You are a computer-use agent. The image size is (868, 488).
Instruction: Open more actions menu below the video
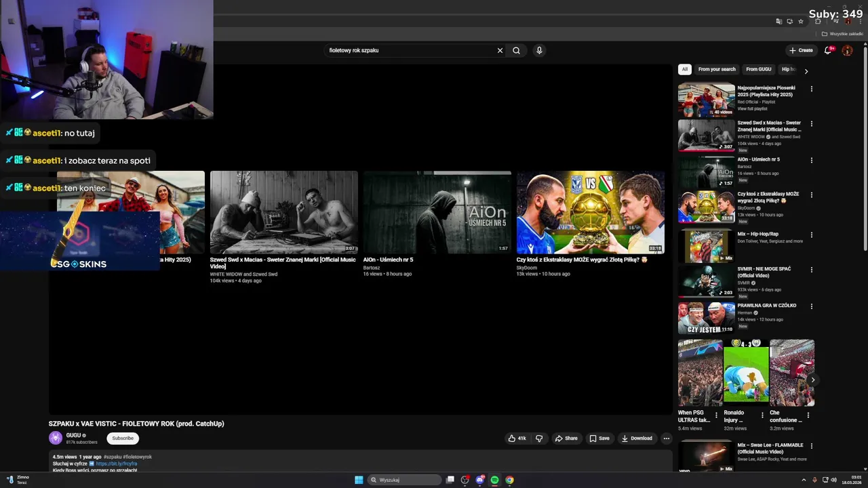(666, 439)
